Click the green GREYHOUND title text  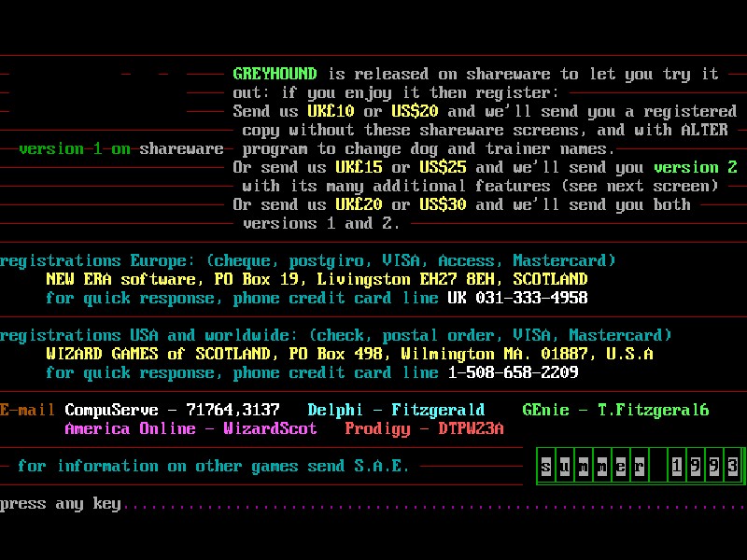pos(275,74)
